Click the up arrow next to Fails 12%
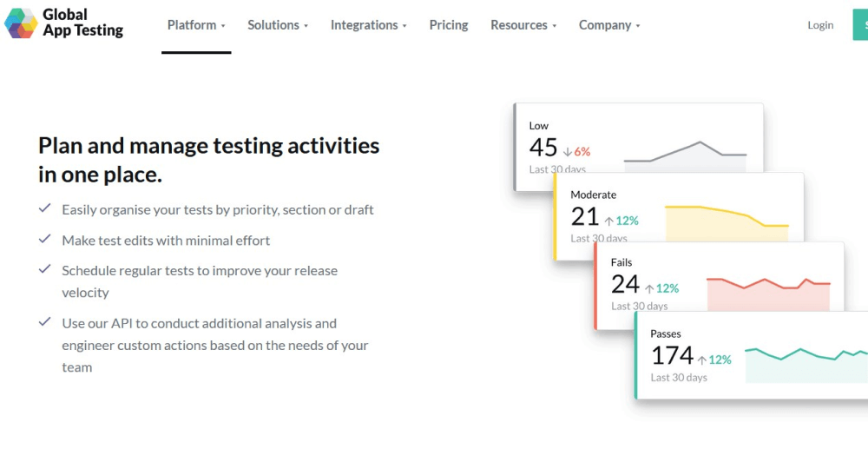 (649, 288)
